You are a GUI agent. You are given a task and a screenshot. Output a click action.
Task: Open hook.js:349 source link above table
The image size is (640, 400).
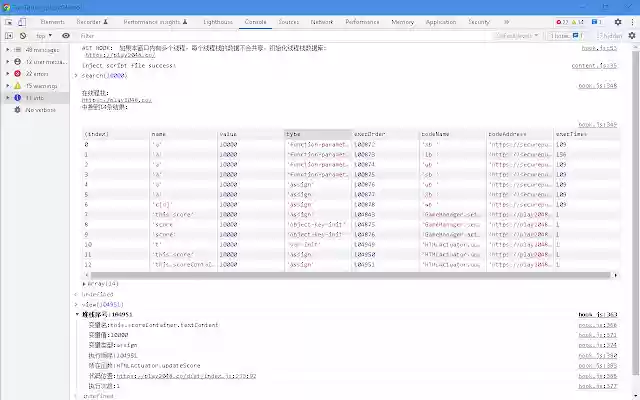tap(598, 124)
